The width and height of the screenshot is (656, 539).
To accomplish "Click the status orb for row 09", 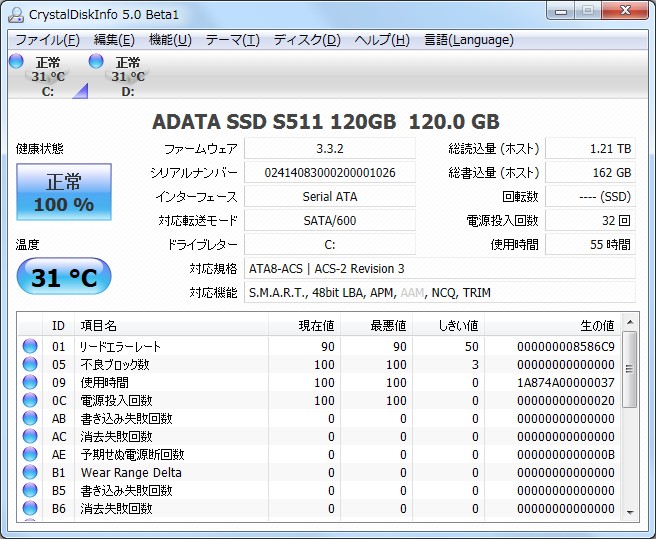I will coord(30,382).
